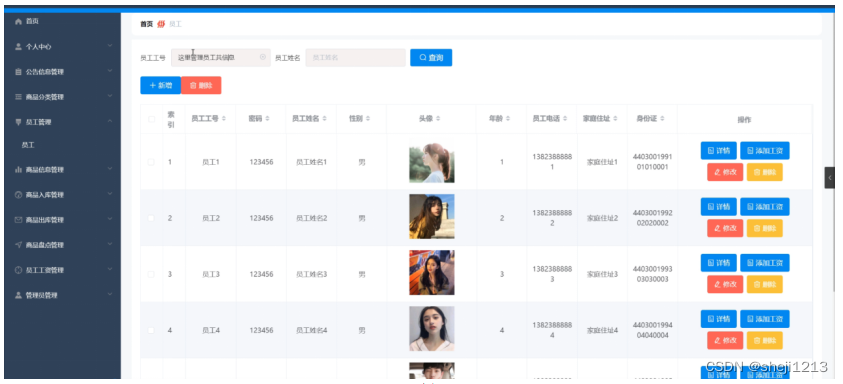The height and width of the screenshot is (384, 843).
Task: Expand 商品分类管理 menu chevron
Action: pyautogui.click(x=110, y=97)
